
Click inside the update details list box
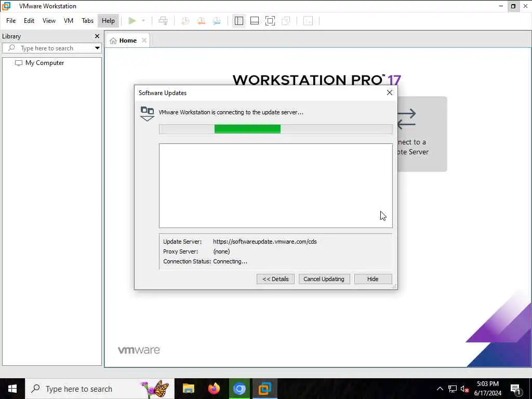point(276,185)
